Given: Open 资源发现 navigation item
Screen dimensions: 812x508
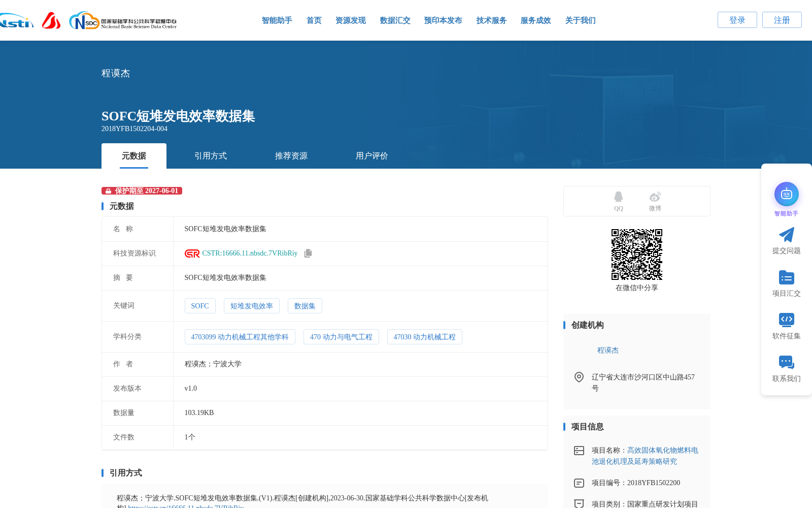Looking at the screenshot, I should coord(351,20).
